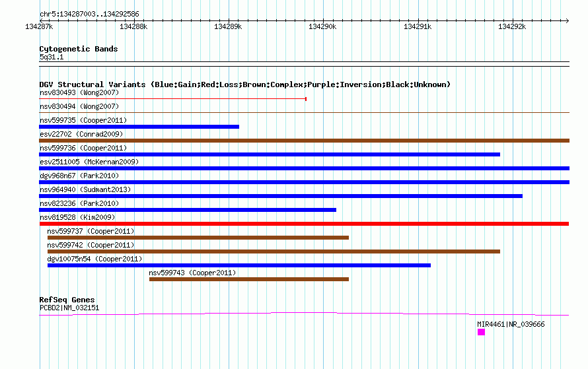Click the nsv823236 (Park2010) label
Image resolution: width=588 pixels, height=369 pixels.
tap(79, 203)
